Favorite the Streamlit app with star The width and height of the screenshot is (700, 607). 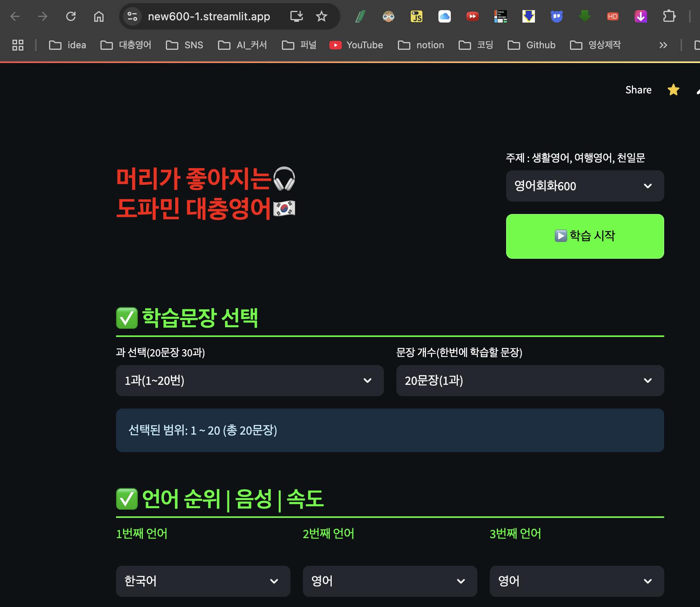coord(674,90)
